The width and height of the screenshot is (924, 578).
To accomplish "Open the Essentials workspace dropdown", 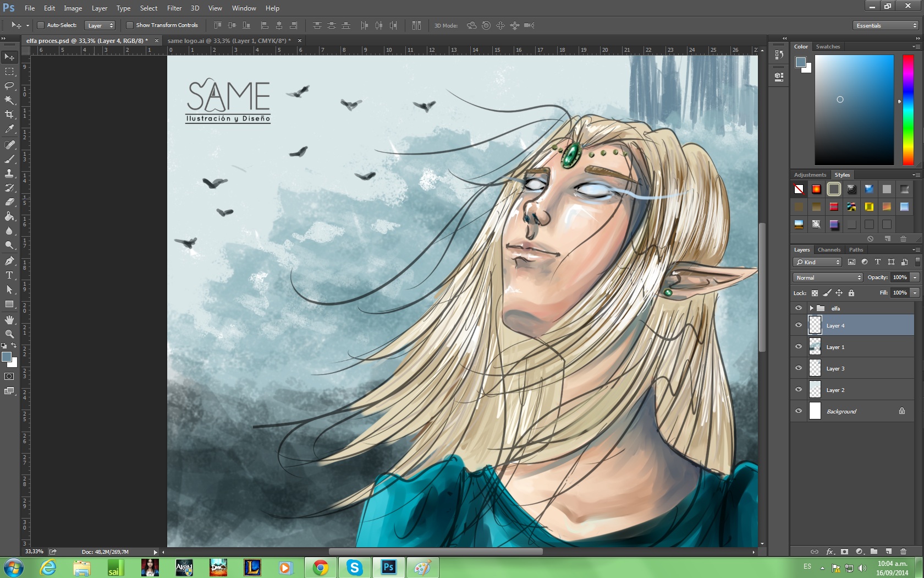I will pos(886,25).
